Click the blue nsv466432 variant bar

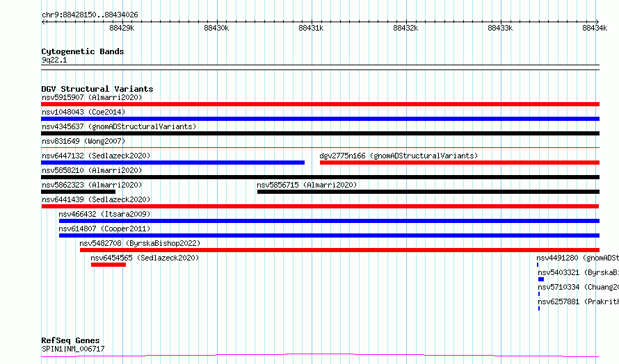(329, 221)
